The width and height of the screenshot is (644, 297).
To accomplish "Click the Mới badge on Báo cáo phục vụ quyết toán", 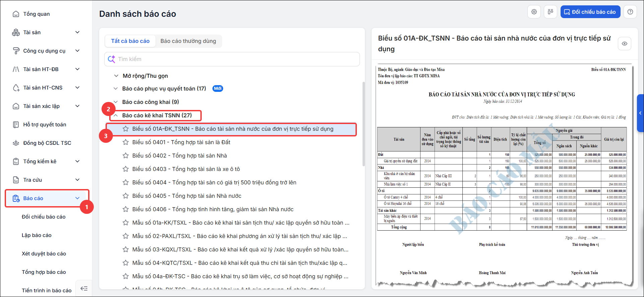I will point(218,88).
